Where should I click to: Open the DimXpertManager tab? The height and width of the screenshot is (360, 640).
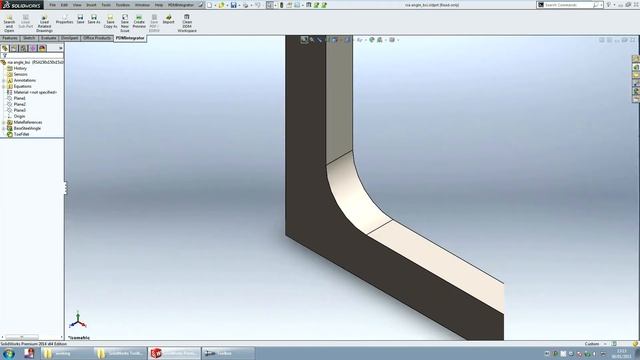(33, 48)
